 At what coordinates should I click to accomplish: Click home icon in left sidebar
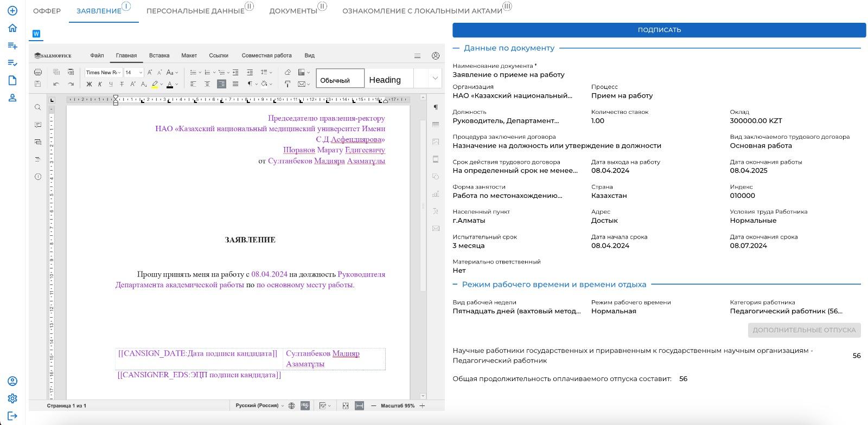click(x=12, y=28)
